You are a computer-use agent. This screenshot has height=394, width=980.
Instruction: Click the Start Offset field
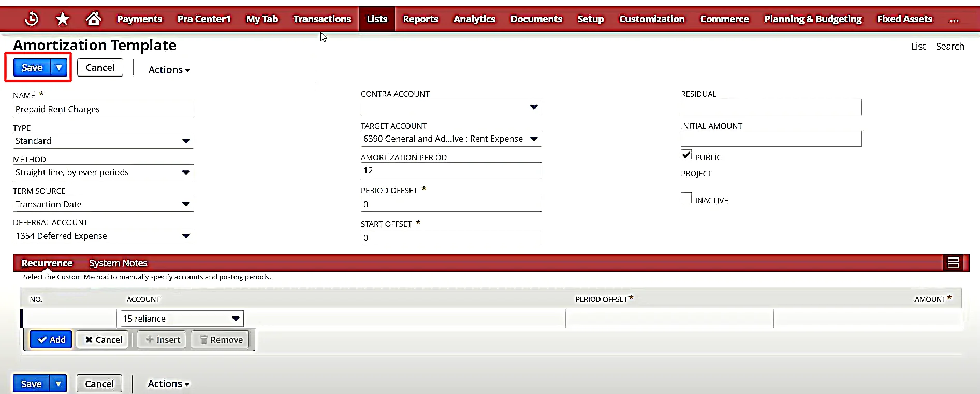[451, 238]
